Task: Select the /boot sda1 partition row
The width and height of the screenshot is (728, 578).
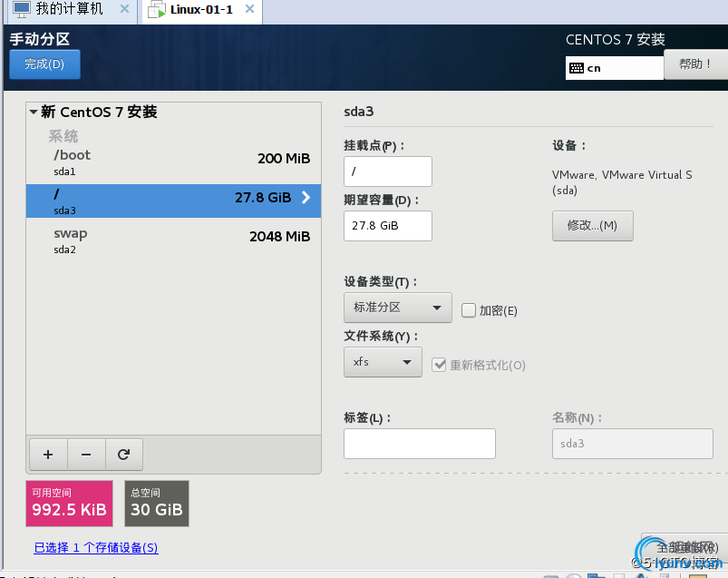Action: point(174,162)
